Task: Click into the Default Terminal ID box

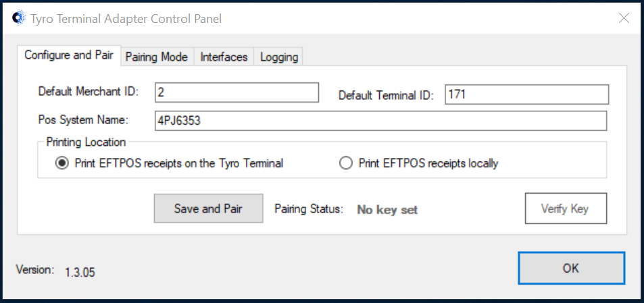Action: pyautogui.click(x=526, y=94)
